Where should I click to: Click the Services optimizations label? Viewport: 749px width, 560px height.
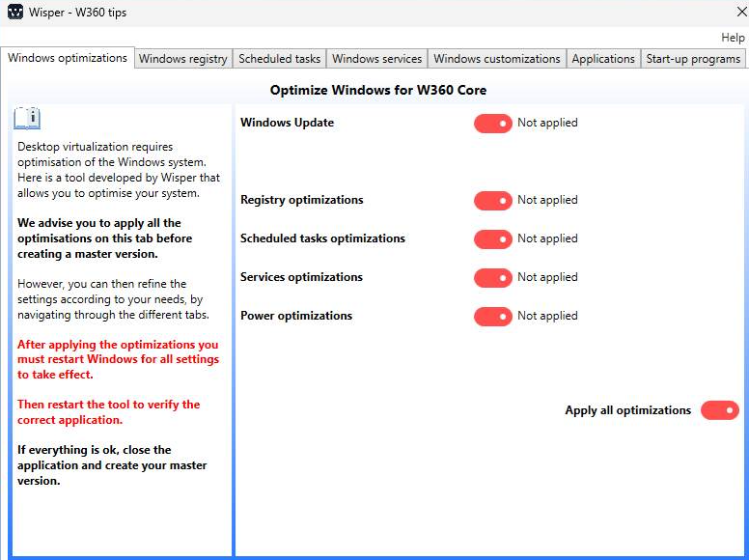coord(301,277)
